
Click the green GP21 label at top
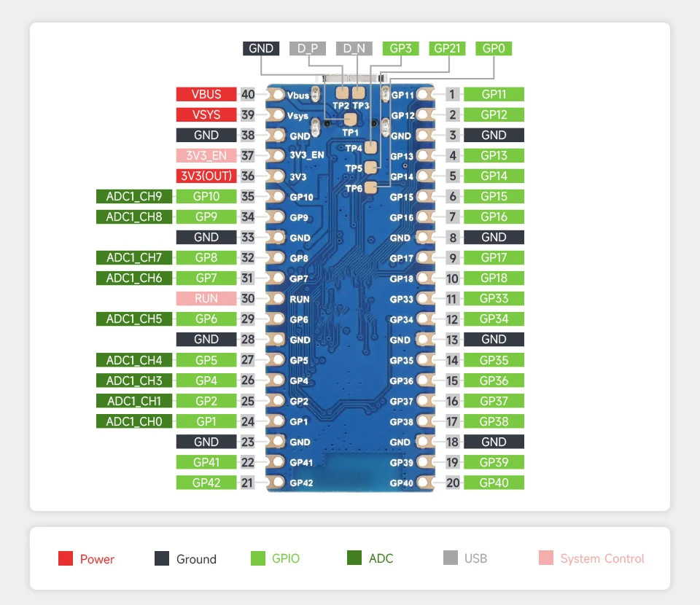[x=447, y=48]
